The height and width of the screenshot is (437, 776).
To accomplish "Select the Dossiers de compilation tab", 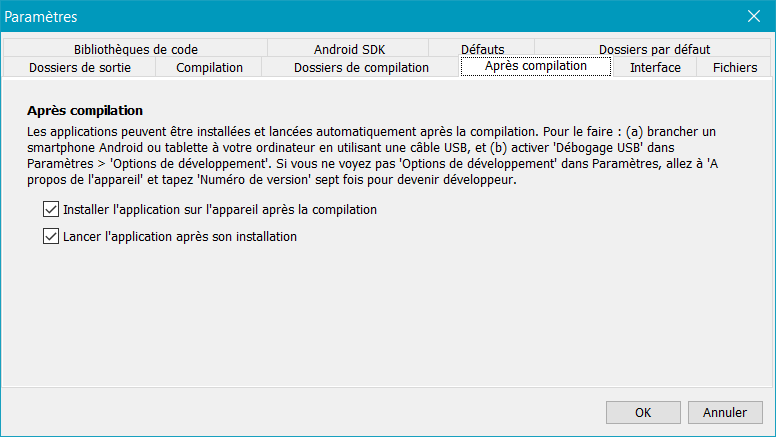I will (x=361, y=67).
